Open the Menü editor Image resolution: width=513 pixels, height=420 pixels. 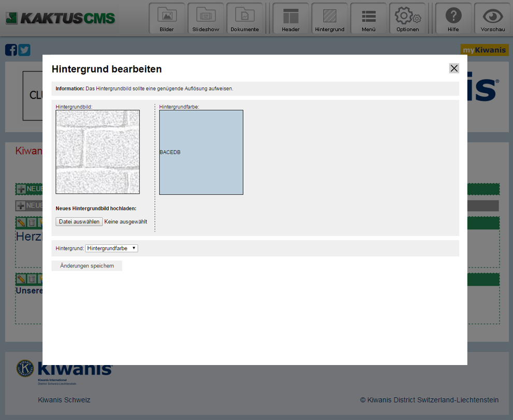tap(368, 19)
